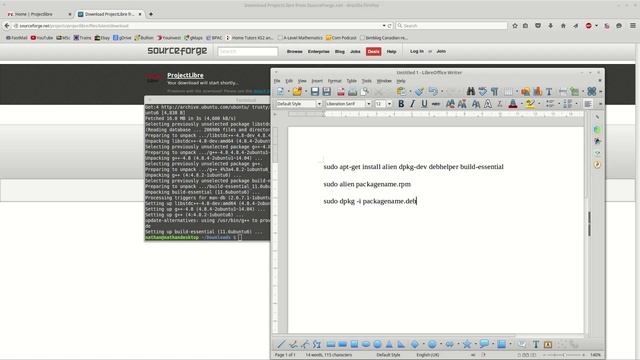Click the Outline text effect icon

(x=488, y=104)
